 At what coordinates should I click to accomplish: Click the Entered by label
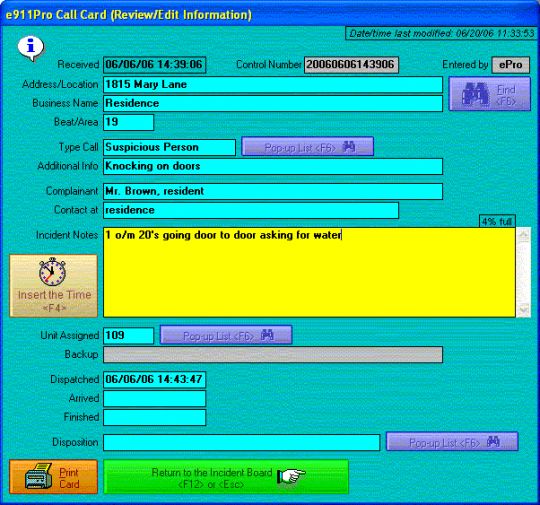click(x=465, y=64)
